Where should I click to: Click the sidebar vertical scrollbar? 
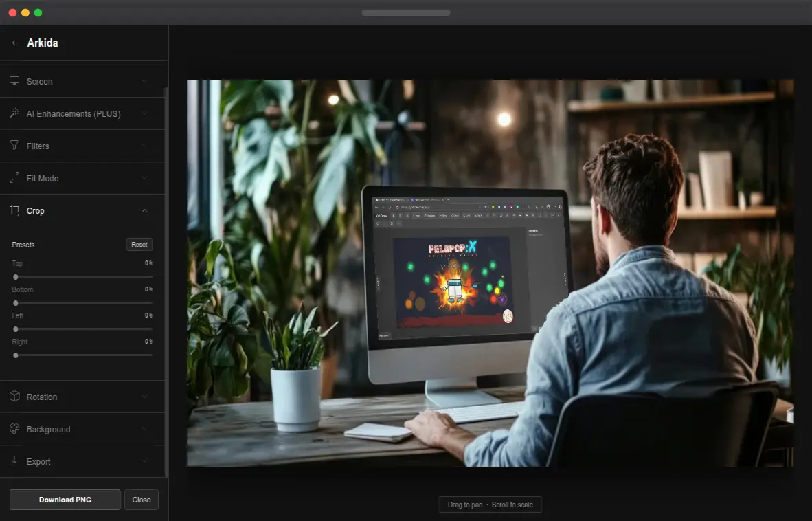coord(166,282)
